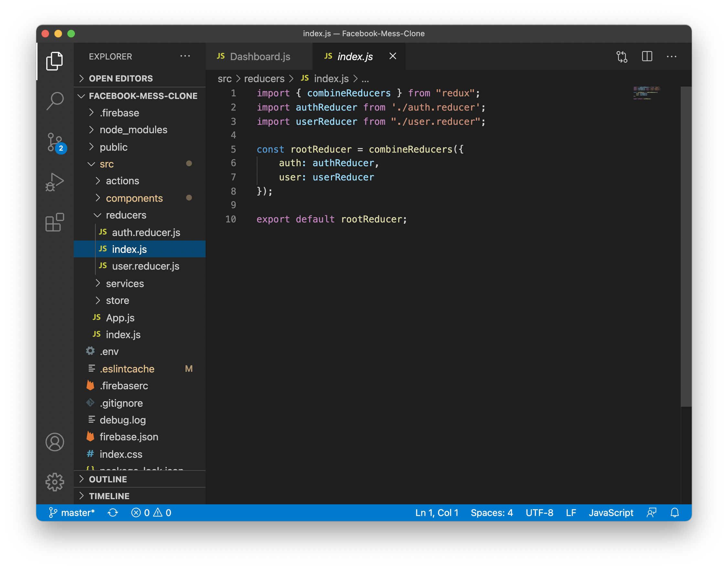Open firebase.json file in explorer
This screenshot has height=569, width=728.
[139, 437]
